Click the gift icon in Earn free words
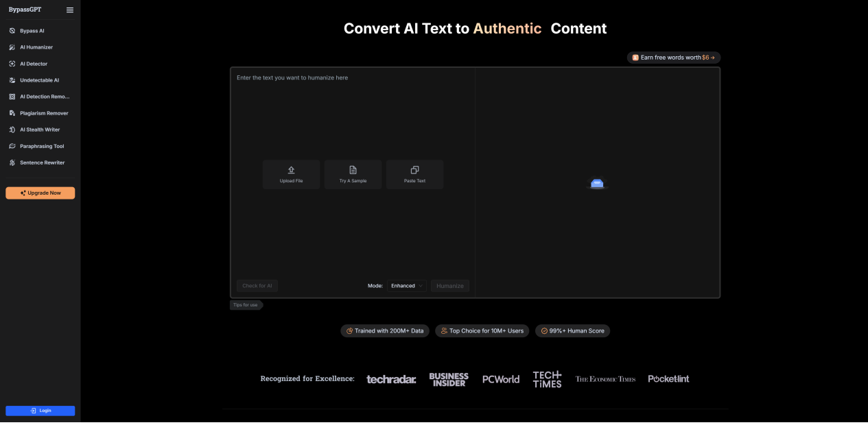Viewport: 868px width, 425px height. click(635, 58)
